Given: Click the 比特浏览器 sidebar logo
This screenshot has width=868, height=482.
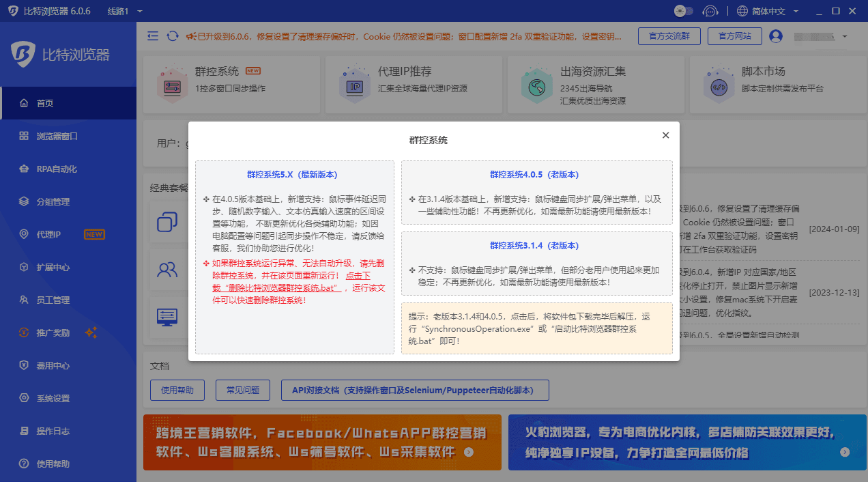Looking at the screenshot, I should click(x=60, y=54).
